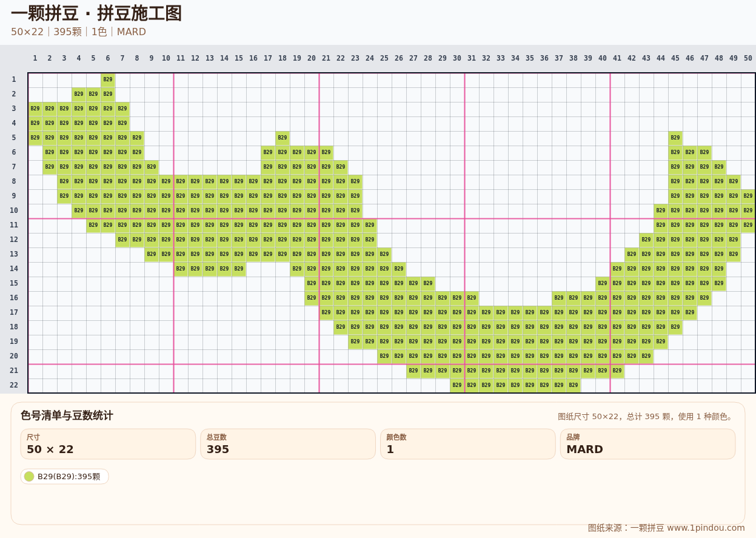Select column header number 40
Screen dimensions: 756x538
(x=603, y=58)
